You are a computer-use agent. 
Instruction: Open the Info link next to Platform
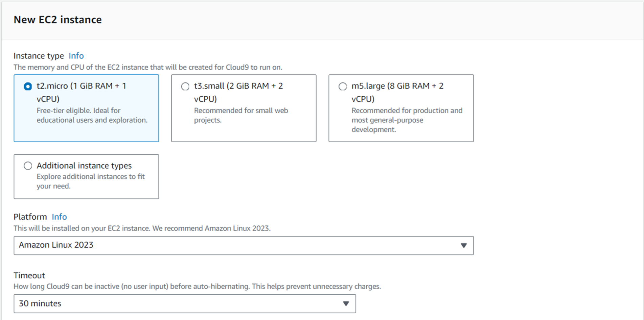(x=59, y=217)
